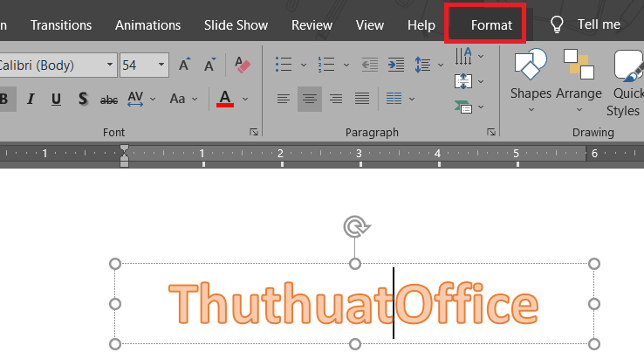Open the Help tab
Screen dimensions: 644x359
421,25
